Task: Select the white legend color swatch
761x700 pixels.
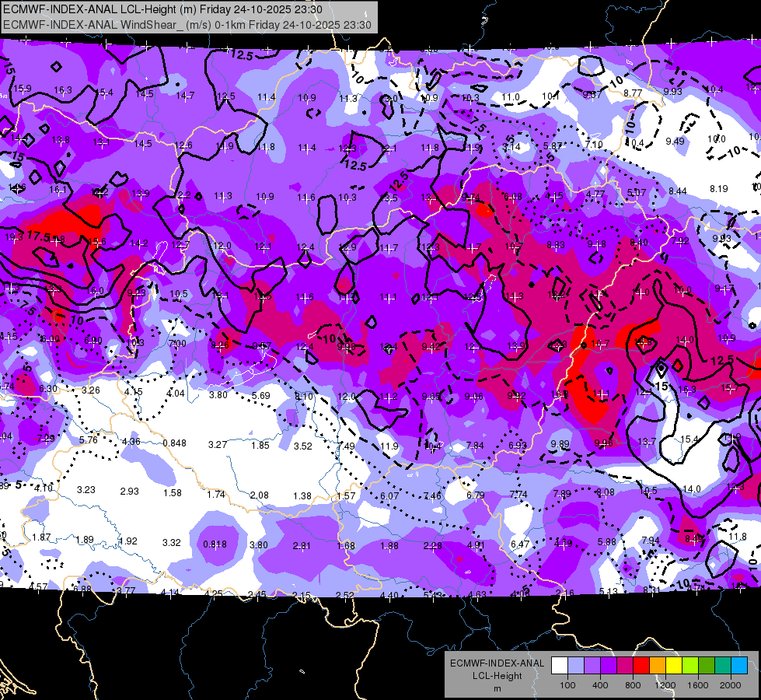Action: 560,666
